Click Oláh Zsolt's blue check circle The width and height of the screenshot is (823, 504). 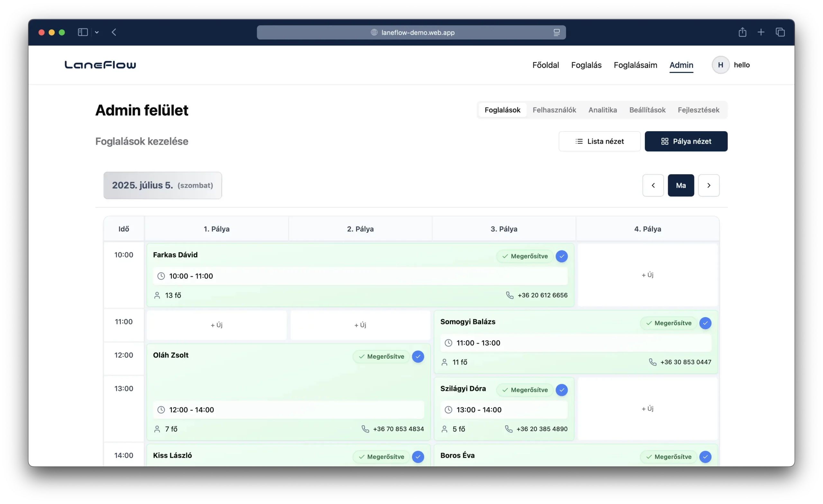tap(418, 356)
